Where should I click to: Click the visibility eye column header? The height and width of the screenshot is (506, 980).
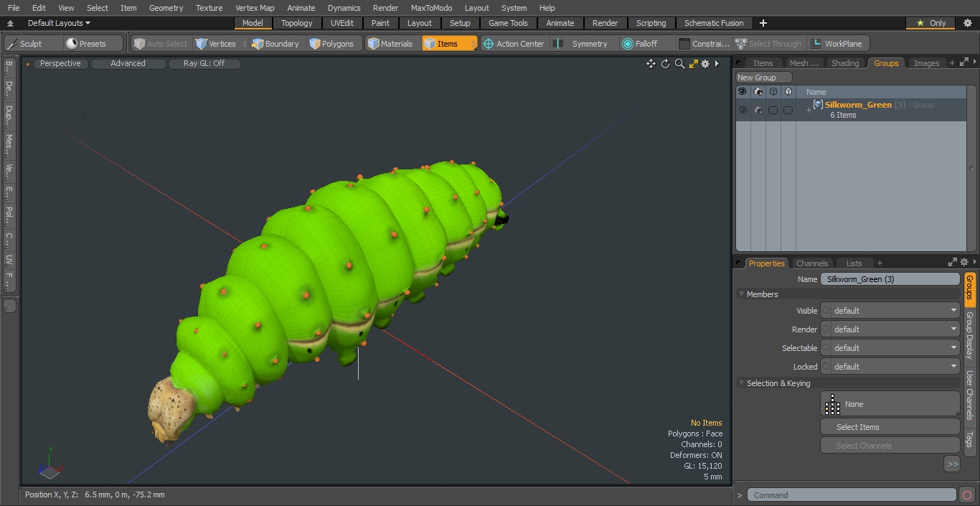tap(743, 92)
